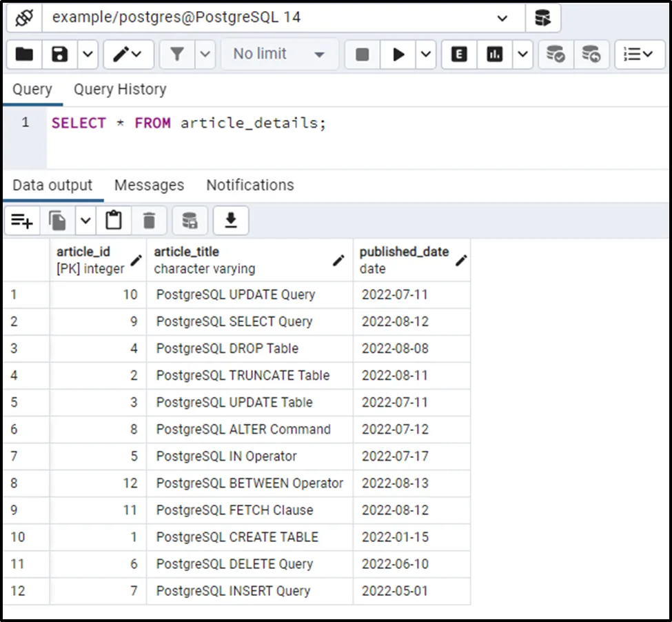672x622 pixels.
Task: Download results using the download arrow icon
Action: click(231, 221)
